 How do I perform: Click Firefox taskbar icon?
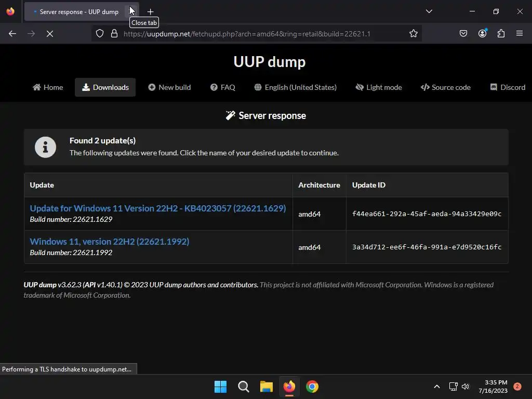(289, 387)
